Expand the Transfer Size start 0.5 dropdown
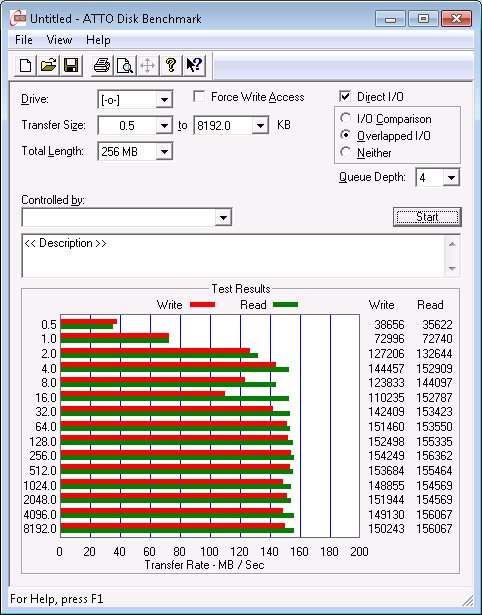The height and width of the screenshot is (615, 482). 164,126
